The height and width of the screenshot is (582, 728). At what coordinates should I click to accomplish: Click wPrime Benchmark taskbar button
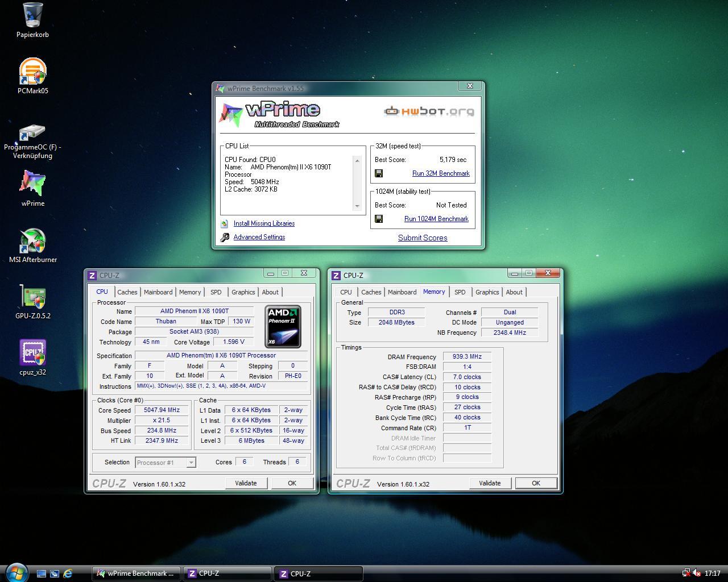pyautogui.click(x=136, y=573)
